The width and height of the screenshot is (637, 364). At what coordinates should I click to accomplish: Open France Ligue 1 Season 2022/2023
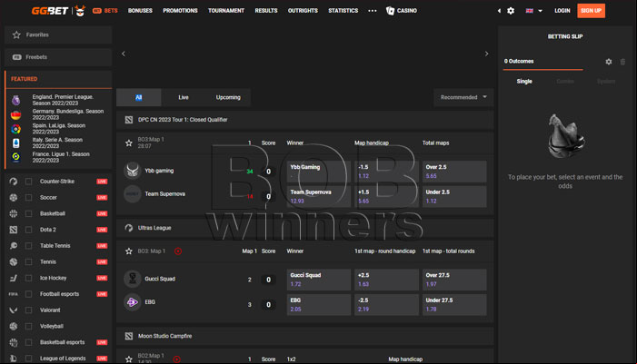pyautogui.click(x=57, y=157)
